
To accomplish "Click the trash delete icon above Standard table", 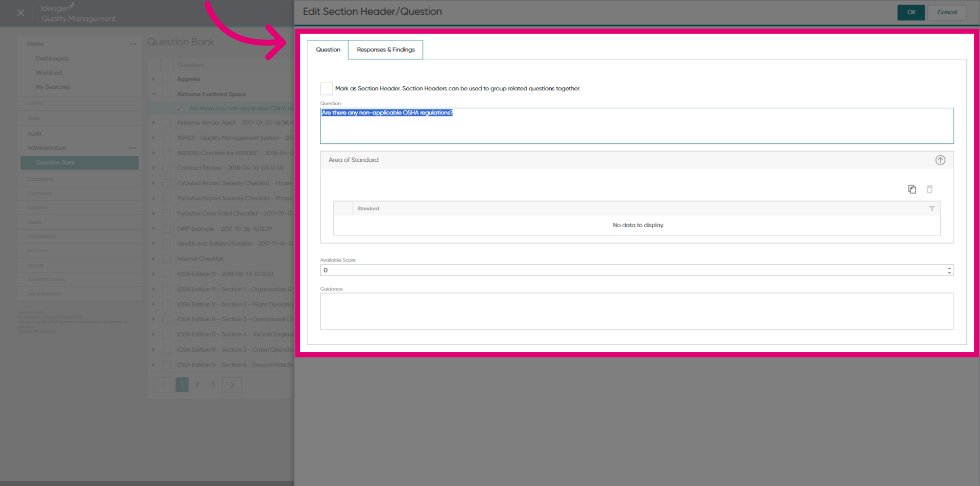I will tap(929, 189).
